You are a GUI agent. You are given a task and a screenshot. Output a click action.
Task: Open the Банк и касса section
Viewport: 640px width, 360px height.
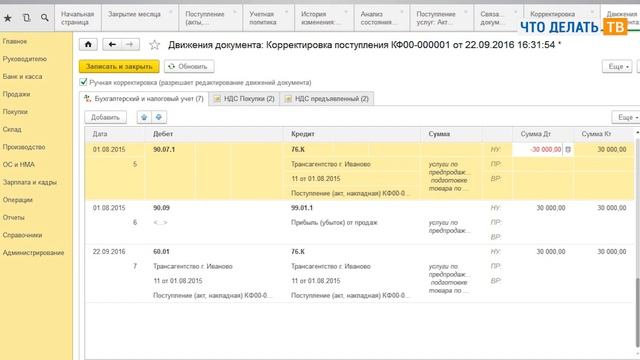coord(22,76)
